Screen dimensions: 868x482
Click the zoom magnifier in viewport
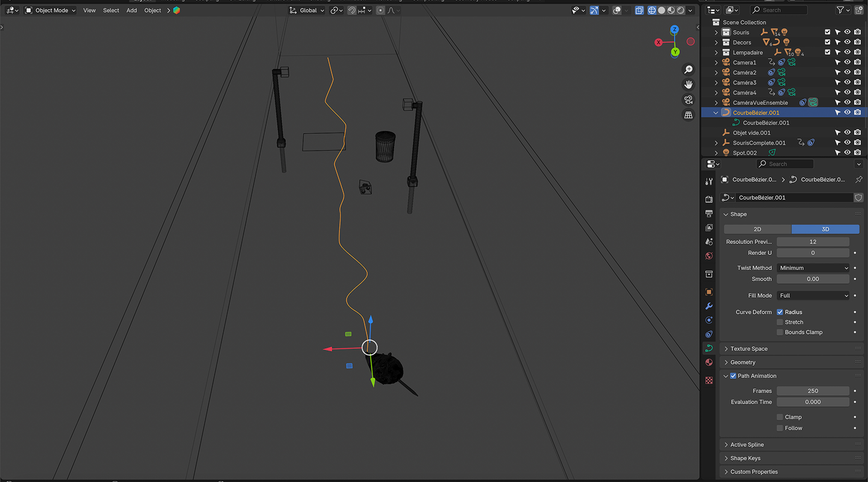pyautogui.click(x=688, y=70)
